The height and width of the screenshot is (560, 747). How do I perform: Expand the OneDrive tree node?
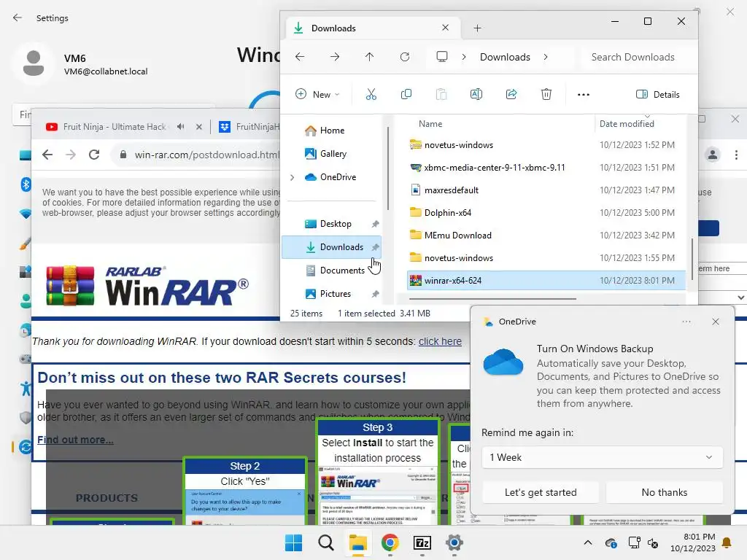292,177
